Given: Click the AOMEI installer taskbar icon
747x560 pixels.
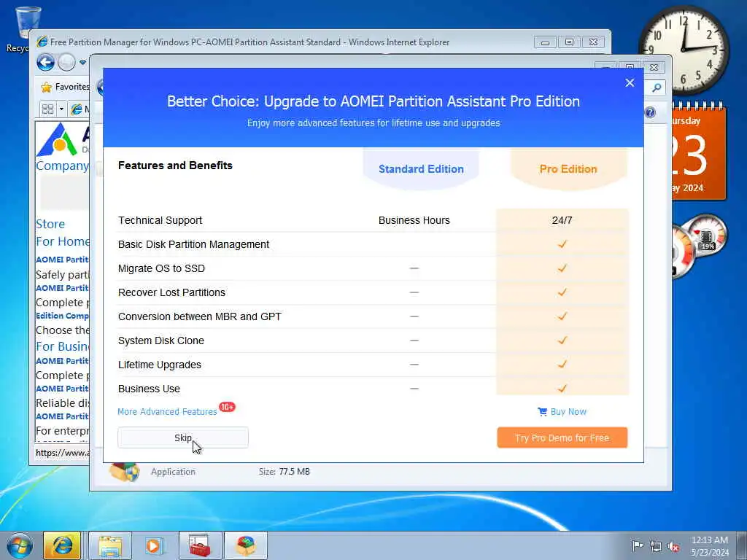Looking at the screenshot, I should pos(246,545).
